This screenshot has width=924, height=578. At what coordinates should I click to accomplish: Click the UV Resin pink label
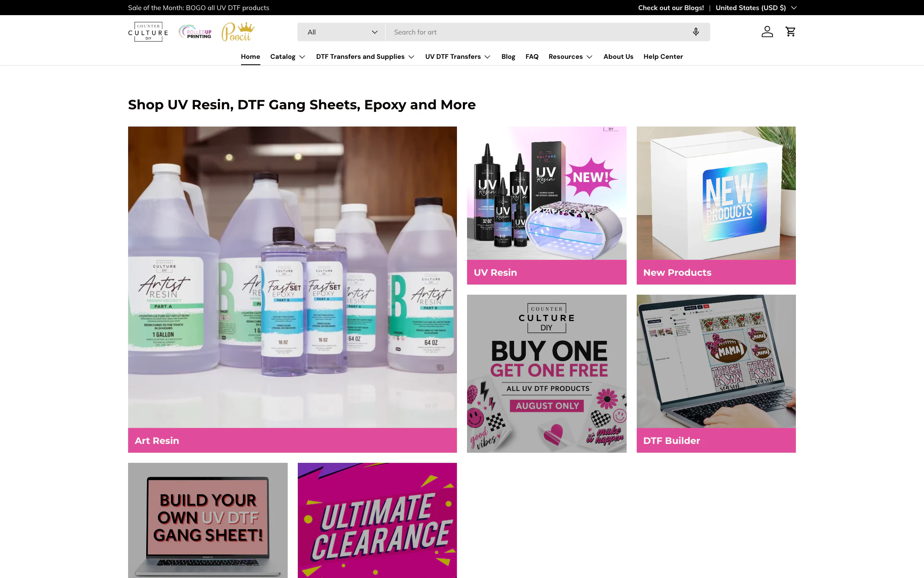tap(546, 272)
